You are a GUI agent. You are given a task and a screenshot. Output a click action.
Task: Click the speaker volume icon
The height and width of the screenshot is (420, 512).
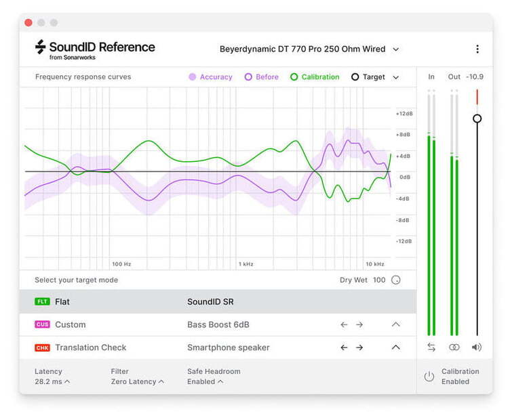click(477, 348)
